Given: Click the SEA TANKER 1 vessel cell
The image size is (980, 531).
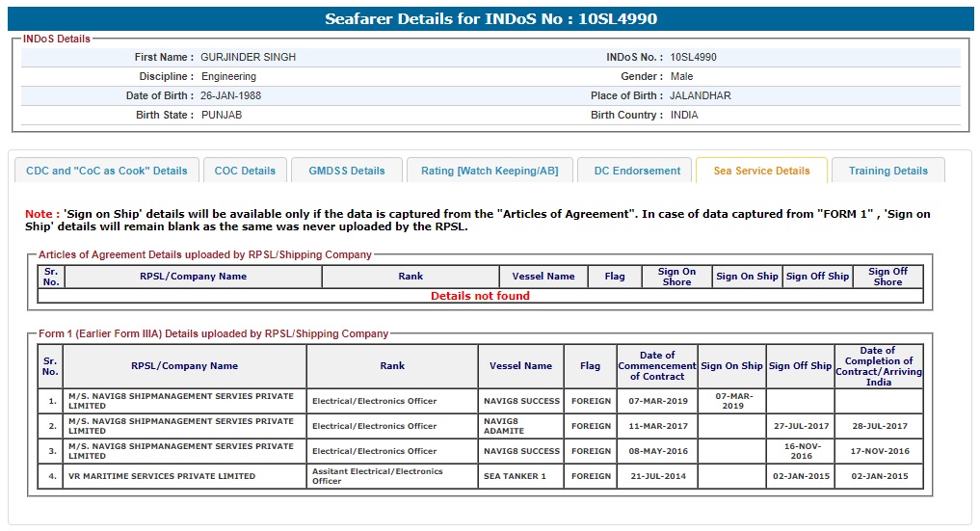Looking at the screenshot, I should [515, 476].
